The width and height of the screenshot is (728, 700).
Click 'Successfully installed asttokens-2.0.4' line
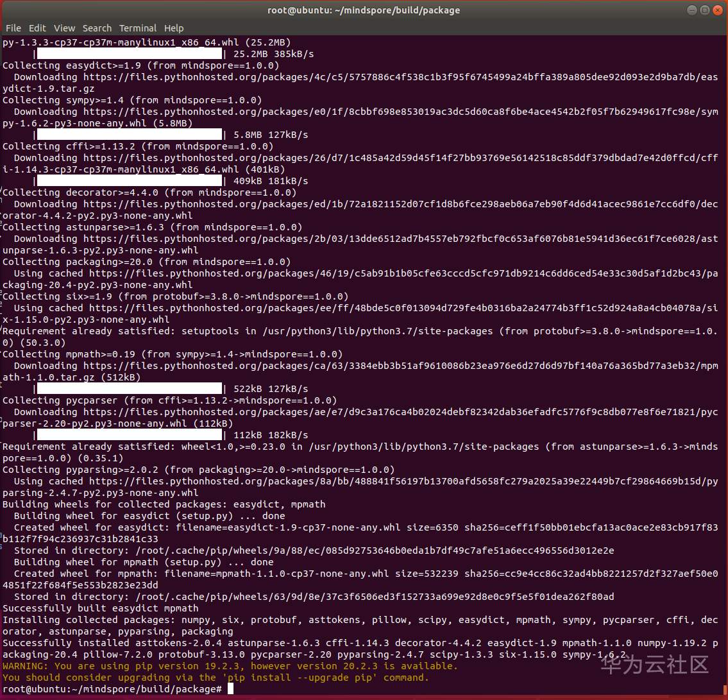(360, 649)
